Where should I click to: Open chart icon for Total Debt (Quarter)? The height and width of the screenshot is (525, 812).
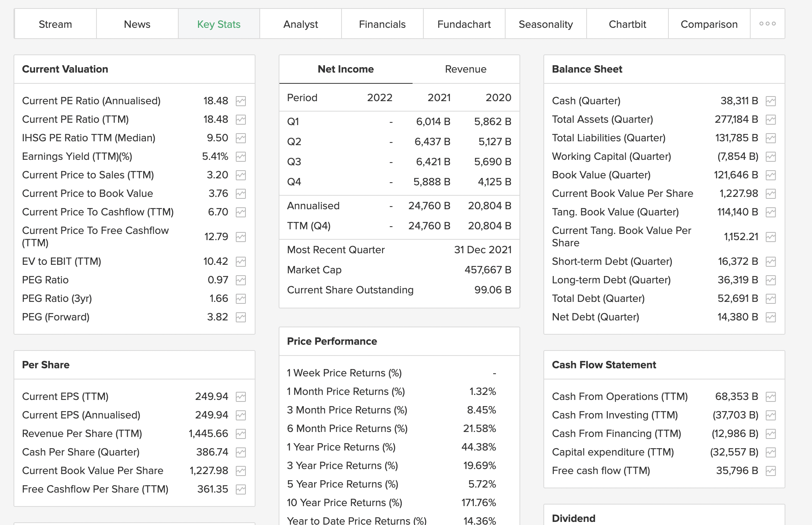pos(771,299)
